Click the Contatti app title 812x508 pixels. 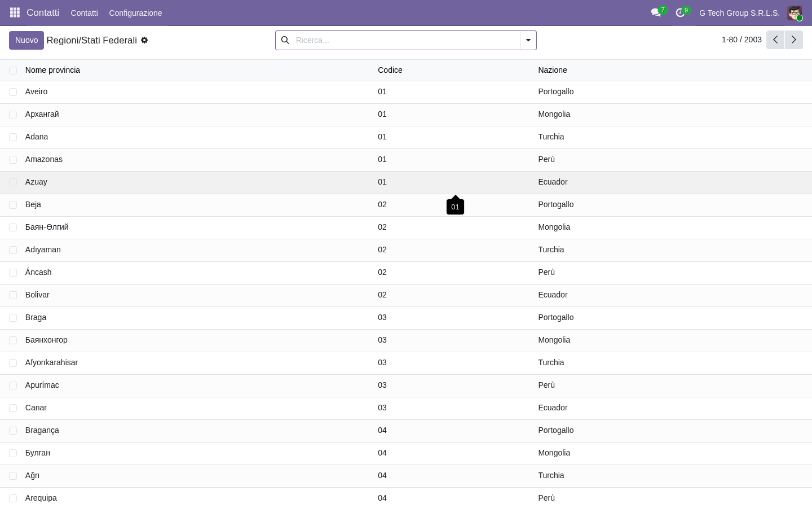coord(43,12)
